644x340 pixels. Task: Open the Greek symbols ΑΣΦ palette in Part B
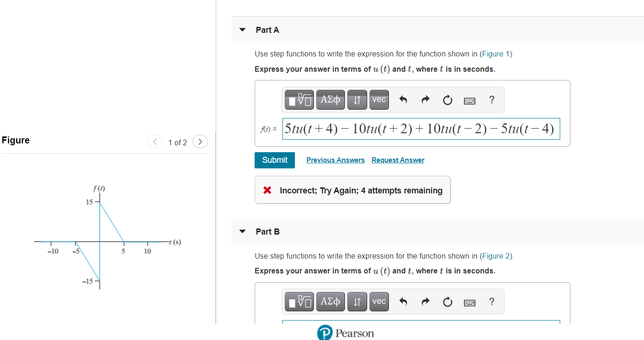[x=330, y=301]
